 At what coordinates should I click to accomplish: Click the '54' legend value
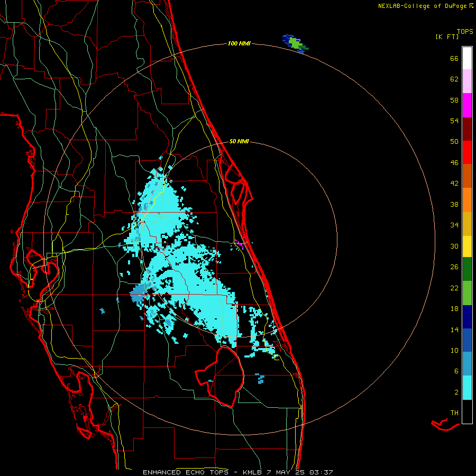(454, 121)
